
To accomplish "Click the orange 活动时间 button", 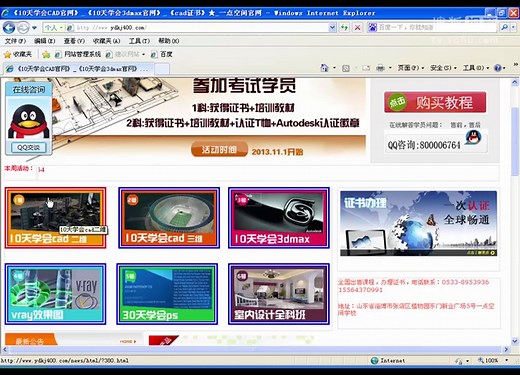I will tap(219, 149).
